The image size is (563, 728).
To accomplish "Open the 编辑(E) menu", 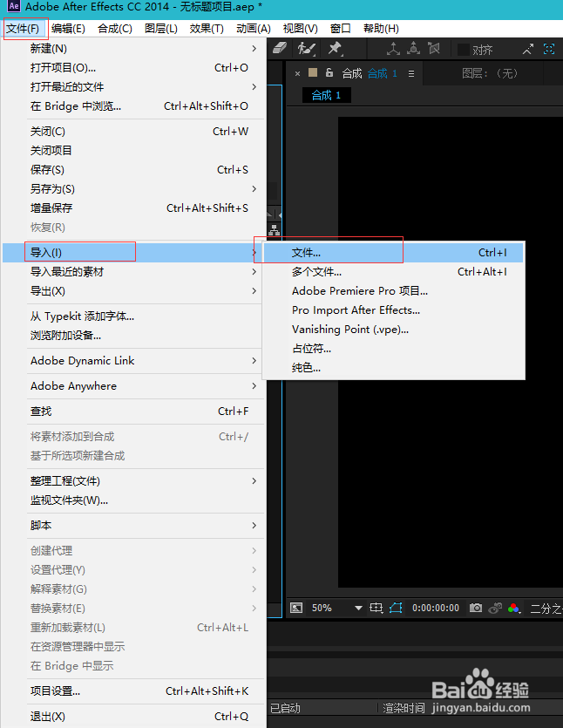I will (x=68, y=29).
